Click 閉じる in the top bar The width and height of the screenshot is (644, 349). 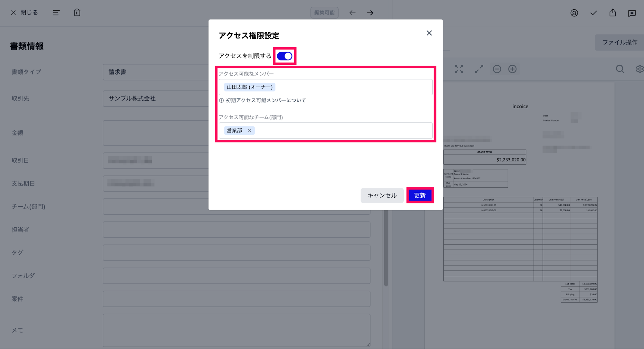24,13
